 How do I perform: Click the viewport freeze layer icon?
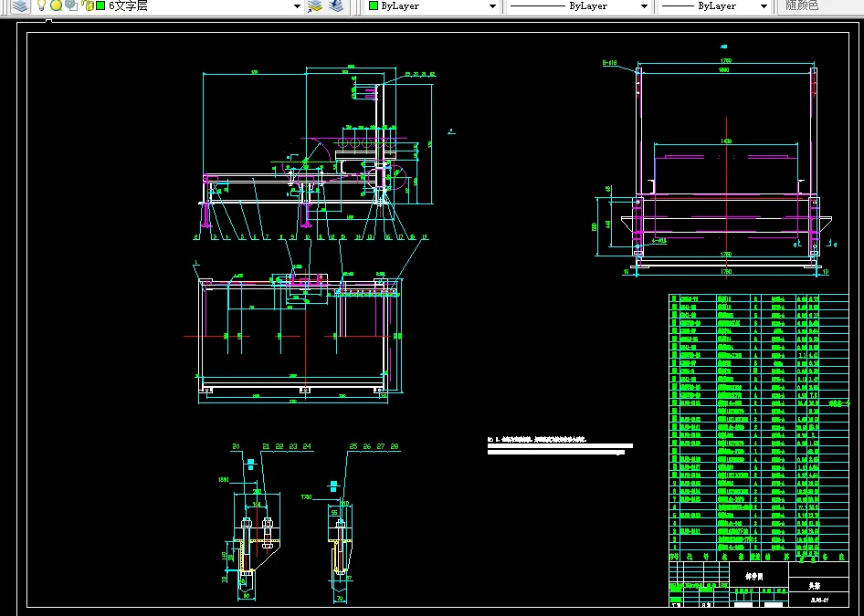(70, 5)
